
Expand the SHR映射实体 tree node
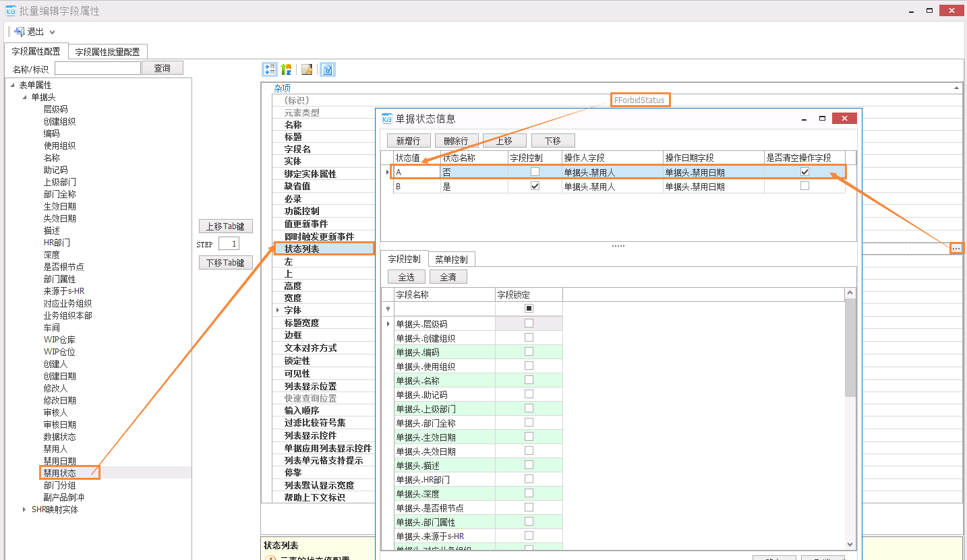click(x=25, y=509)
